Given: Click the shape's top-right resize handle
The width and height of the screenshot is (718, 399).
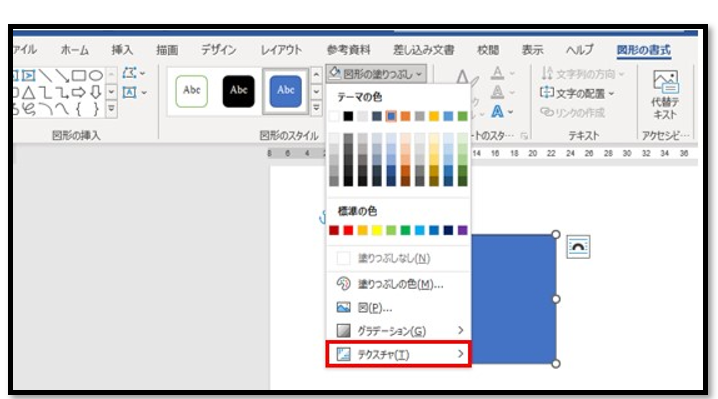Looking at the screenshot, I should [x=555, y=235].
